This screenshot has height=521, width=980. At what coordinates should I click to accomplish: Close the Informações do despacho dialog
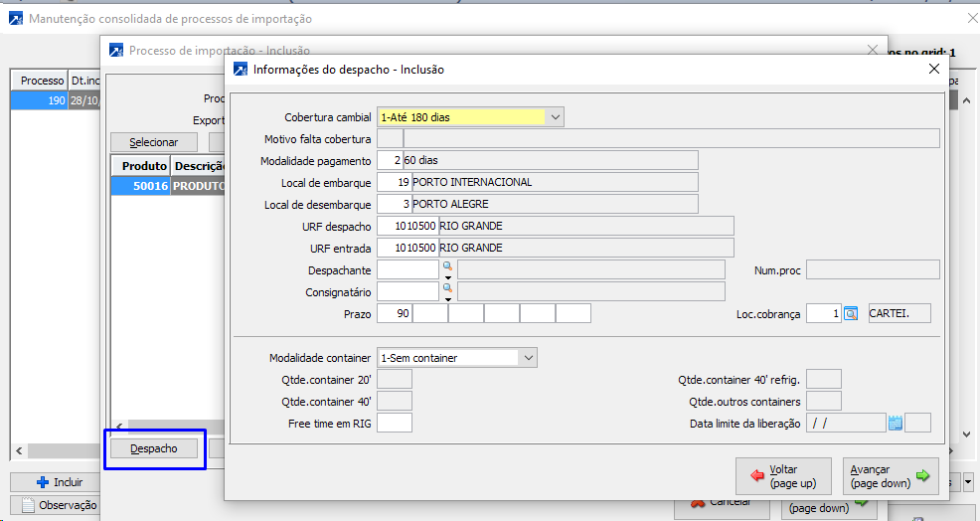tap(932, 70)
